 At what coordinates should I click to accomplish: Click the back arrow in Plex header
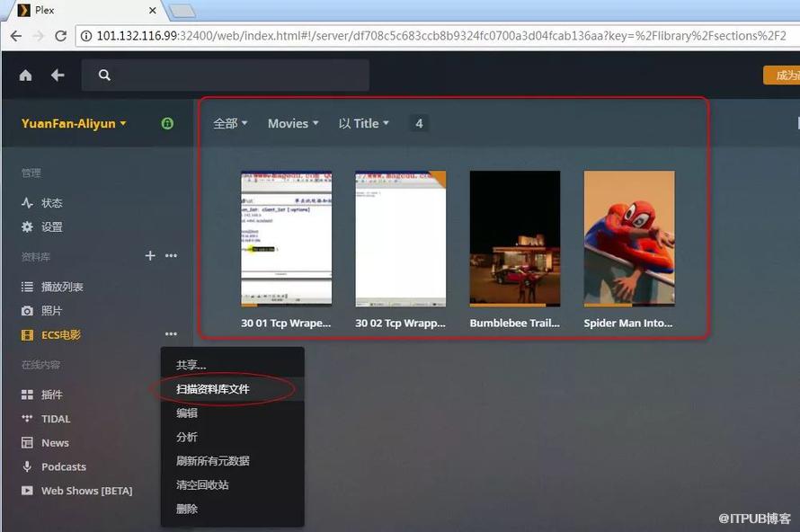pos(58,75)
